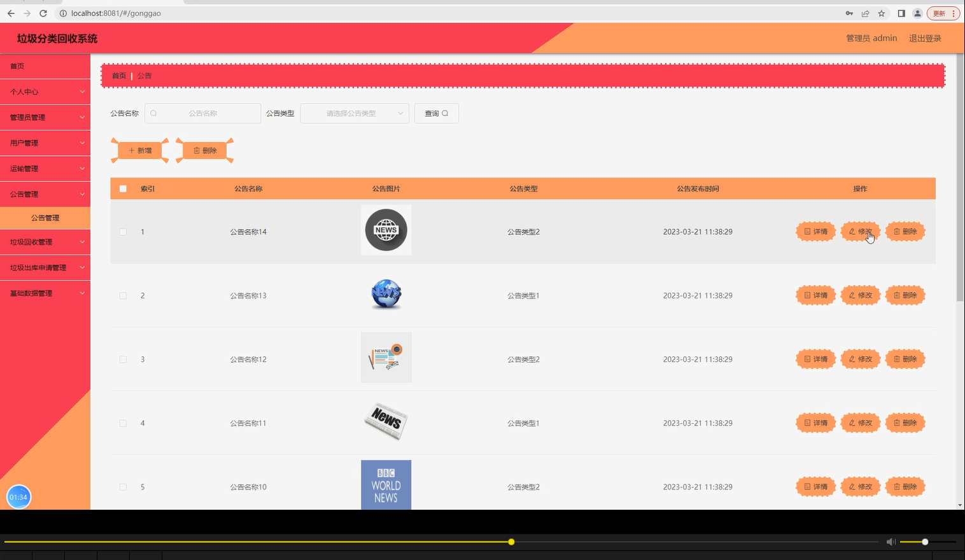Check the box for row 公告名称13
The height and width of the screenshot is (560, 965).
point(123,295)
